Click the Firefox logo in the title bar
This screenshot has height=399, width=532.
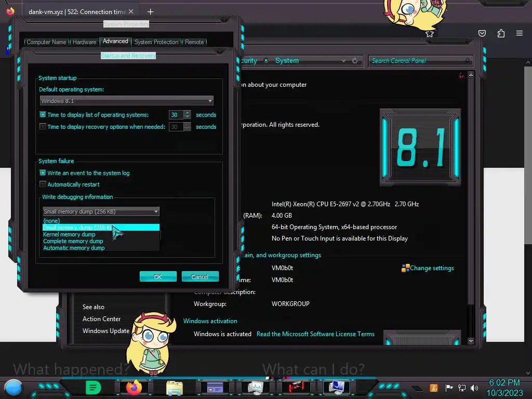click(x=10, y=11)
